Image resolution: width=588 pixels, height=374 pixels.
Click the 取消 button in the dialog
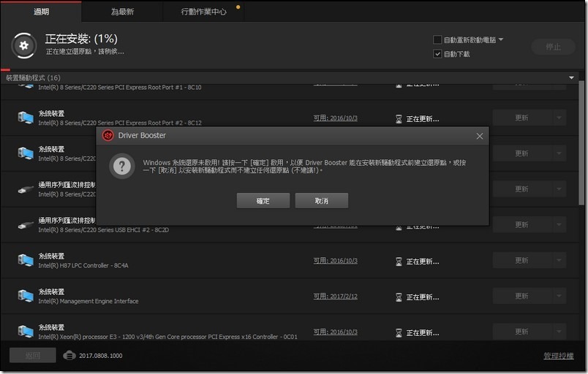[321, 201]
